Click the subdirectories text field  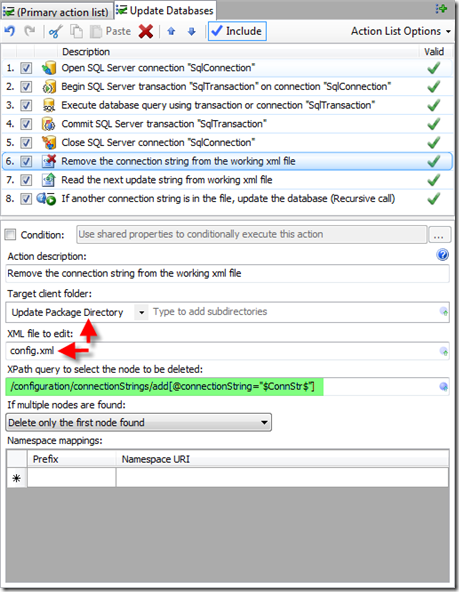[x=294, y=312]
